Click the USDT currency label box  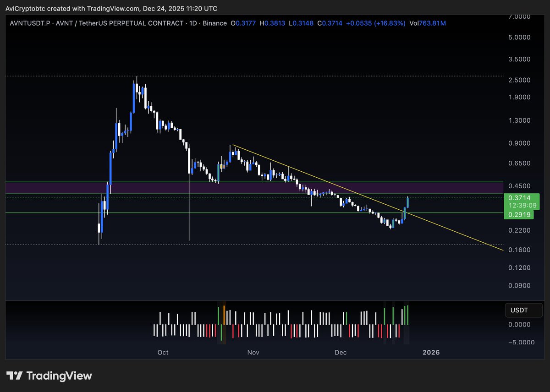(x=525, y=310)
